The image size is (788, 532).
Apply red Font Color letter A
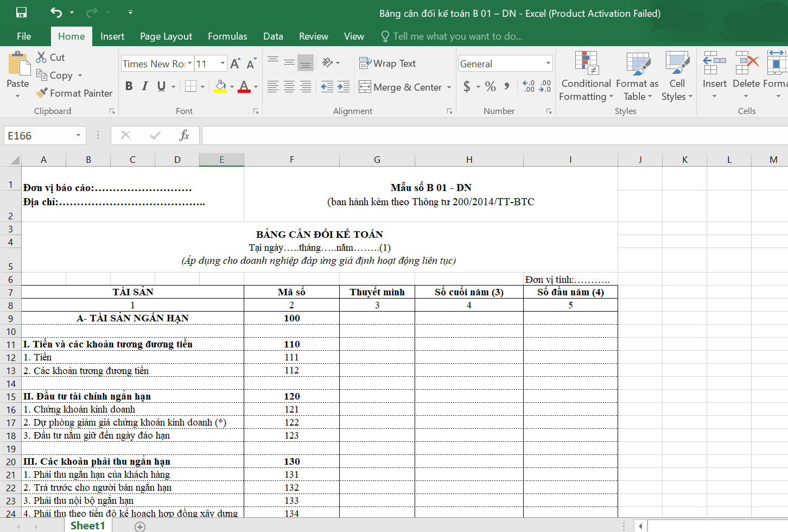[244, 86]
